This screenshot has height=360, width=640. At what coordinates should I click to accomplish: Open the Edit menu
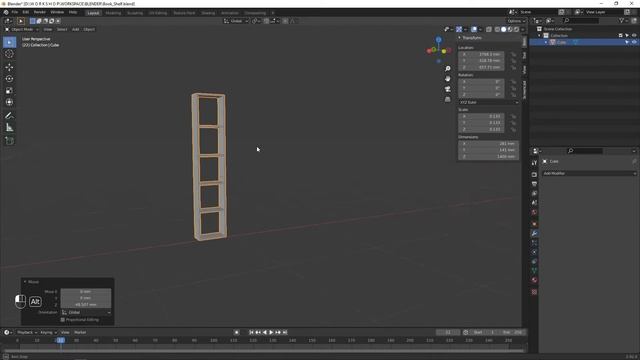pos(26,13)
